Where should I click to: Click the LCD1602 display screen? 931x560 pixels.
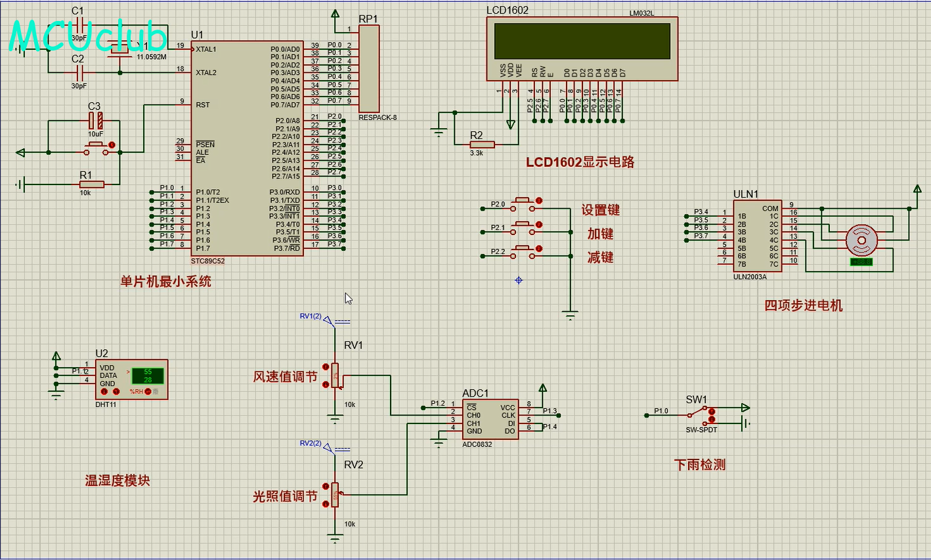click(x=582, y=41)
